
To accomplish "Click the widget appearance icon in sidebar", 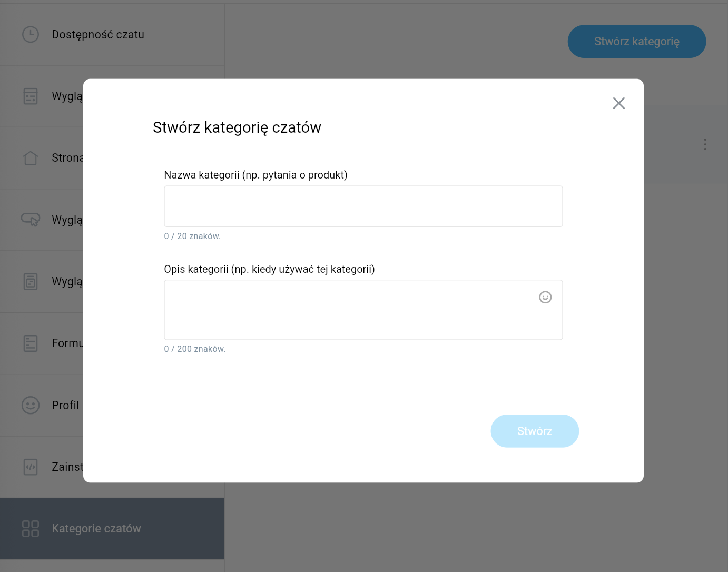I will (31, 96).
